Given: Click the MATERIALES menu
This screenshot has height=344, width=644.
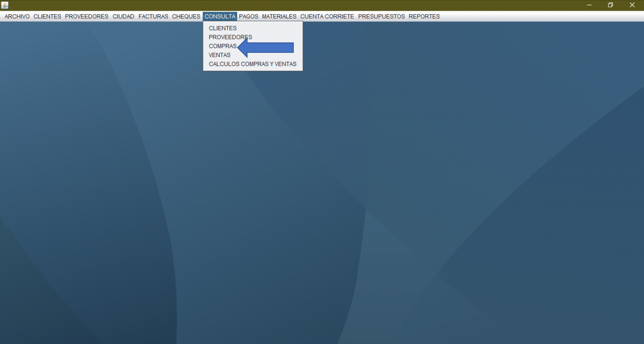Looking at the screenshot, I should (279, 16).
